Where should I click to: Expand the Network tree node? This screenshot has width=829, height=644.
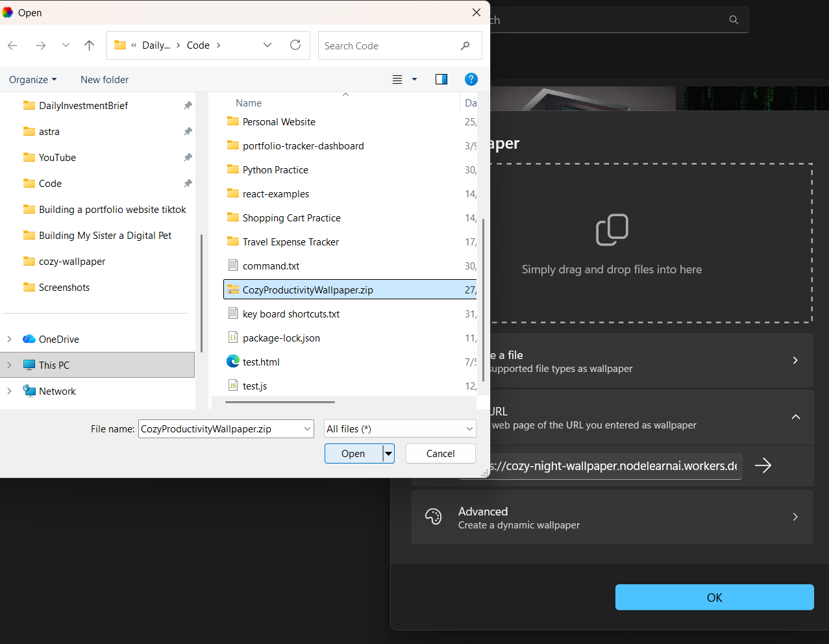(9, 391)
